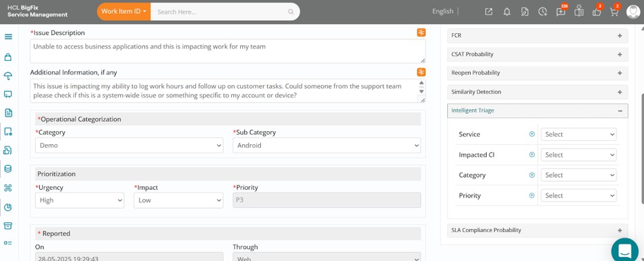Click the AI assist icon beside Issue Description
This screenshot has height=261, width=644.
pyautogui.click(x=421, y=32)
